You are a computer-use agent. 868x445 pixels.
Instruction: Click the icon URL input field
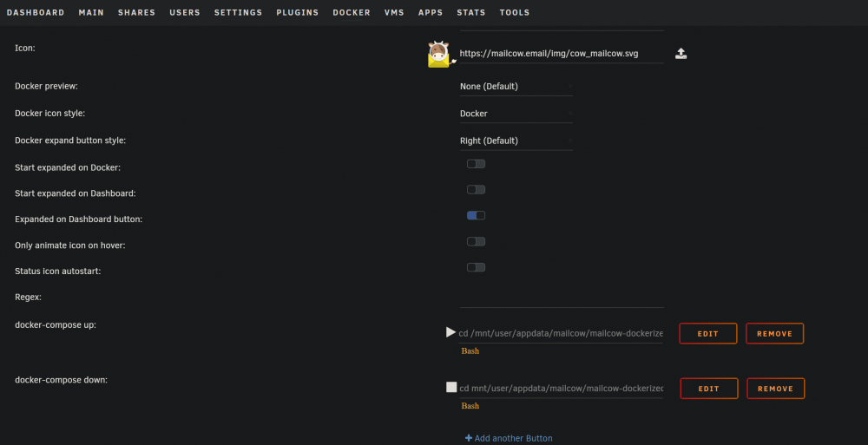[562, 54]
